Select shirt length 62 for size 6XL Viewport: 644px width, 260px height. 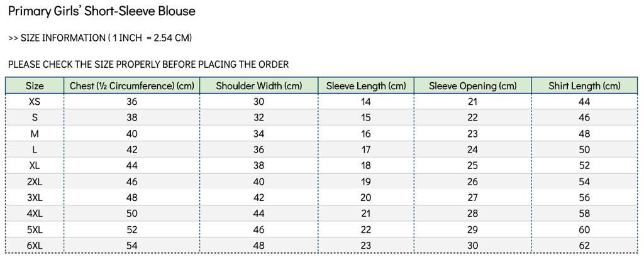584,246
